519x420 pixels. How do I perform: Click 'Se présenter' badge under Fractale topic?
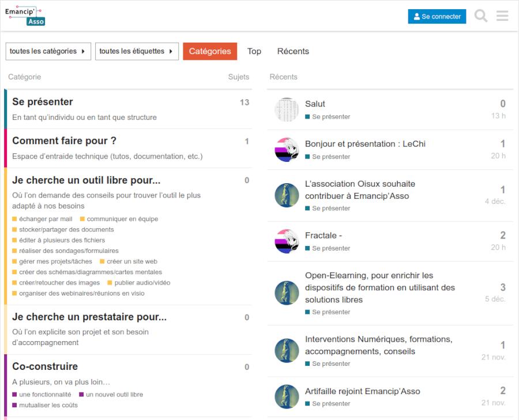pyautogui.click(x=328, y=248)
